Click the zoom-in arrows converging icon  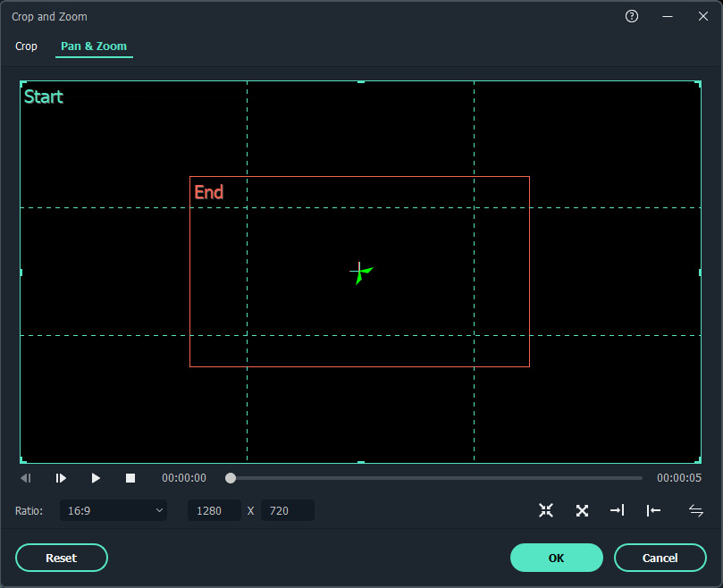click(546, 510)
